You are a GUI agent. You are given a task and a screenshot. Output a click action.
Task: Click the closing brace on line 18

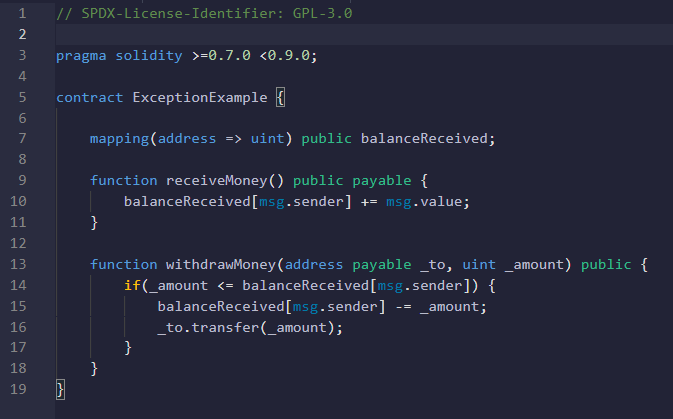pos(94,368)
